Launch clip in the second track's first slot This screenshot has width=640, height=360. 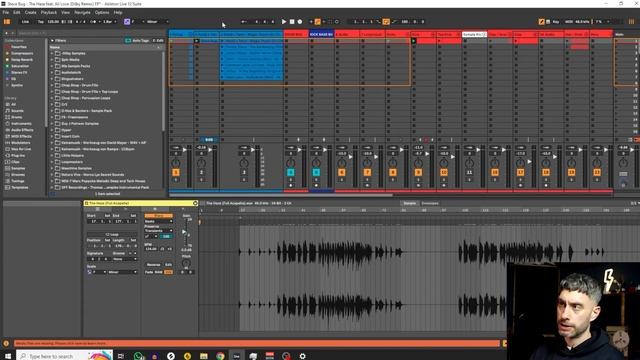coord(197,41)
